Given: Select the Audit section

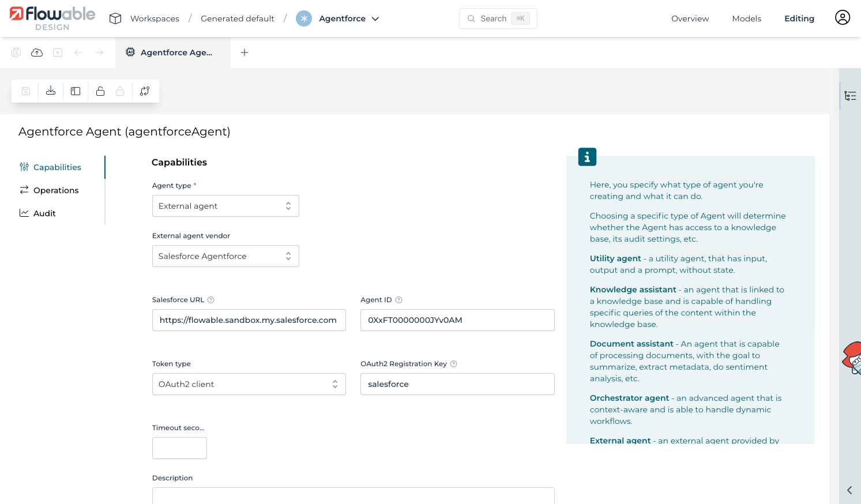Looking at the screenshot, I should click(x=44, y=213).
